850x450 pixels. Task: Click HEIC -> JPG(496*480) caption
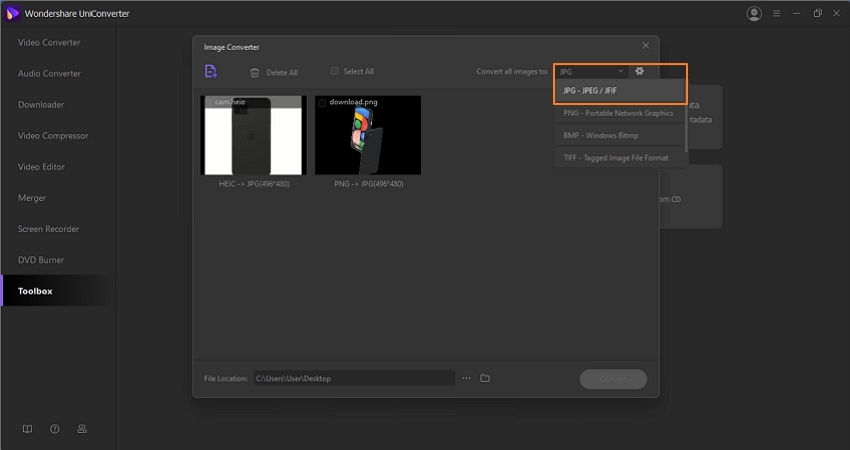254,184
